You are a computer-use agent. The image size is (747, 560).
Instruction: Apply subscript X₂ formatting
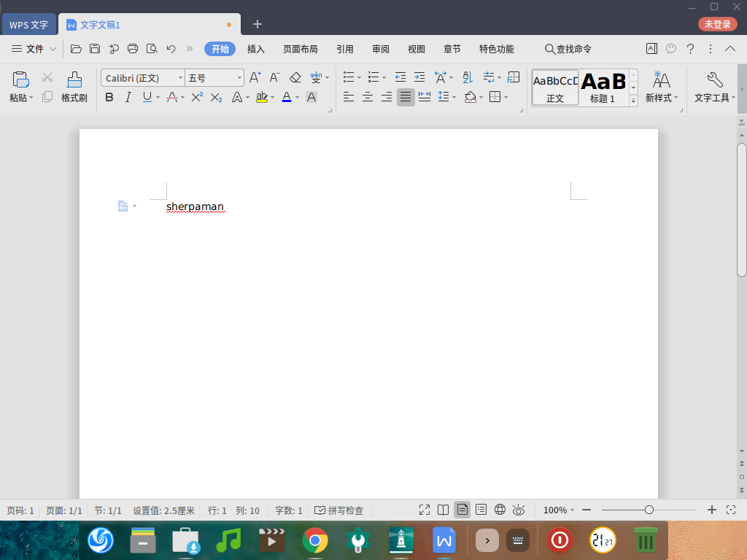point(216,97)
